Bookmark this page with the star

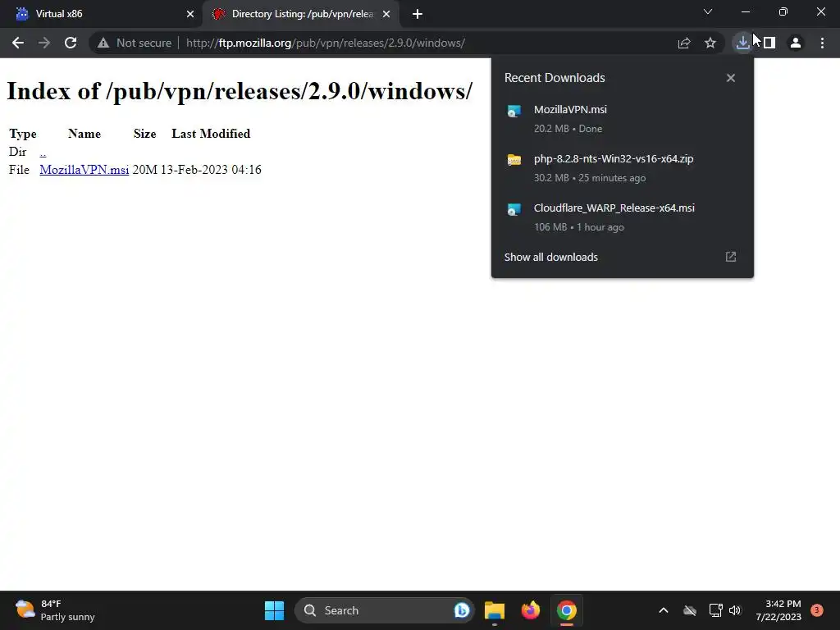(x=710, y=43)
